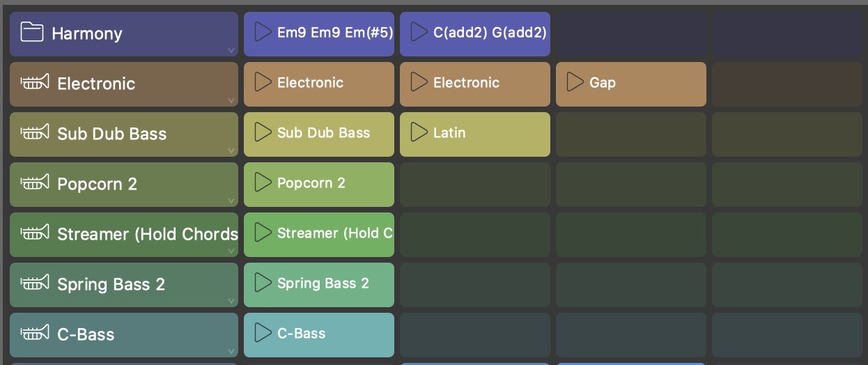The image size is (868, 365).
Task: Click the empty slot right of C-Bass clip
Action: coord(474,335)
